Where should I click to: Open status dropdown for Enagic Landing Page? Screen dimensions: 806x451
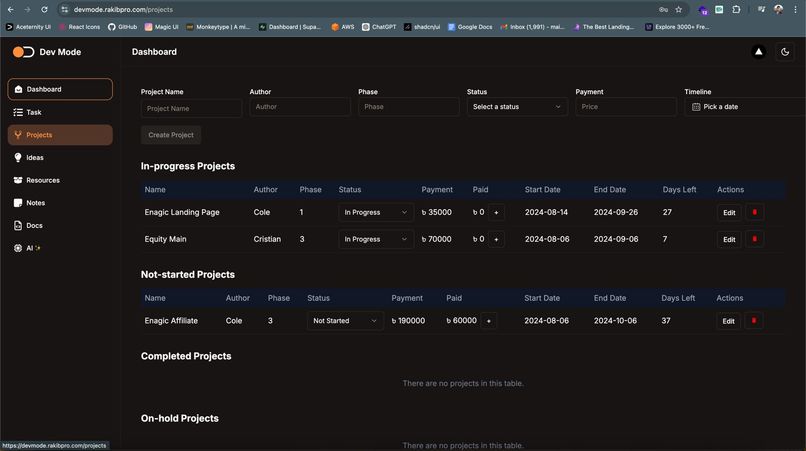coord(376,212)
